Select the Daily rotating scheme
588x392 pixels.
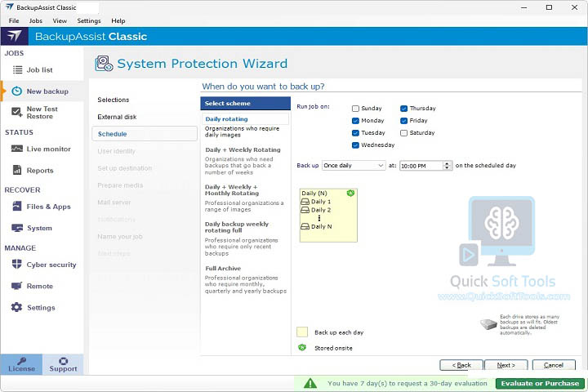point(245,119)
